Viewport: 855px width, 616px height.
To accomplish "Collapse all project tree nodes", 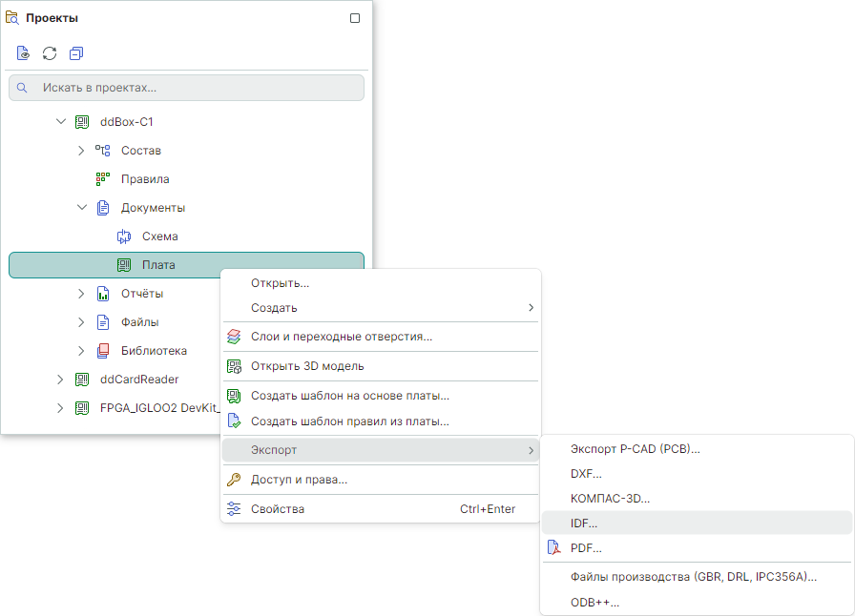I will [x=76, y=53].
